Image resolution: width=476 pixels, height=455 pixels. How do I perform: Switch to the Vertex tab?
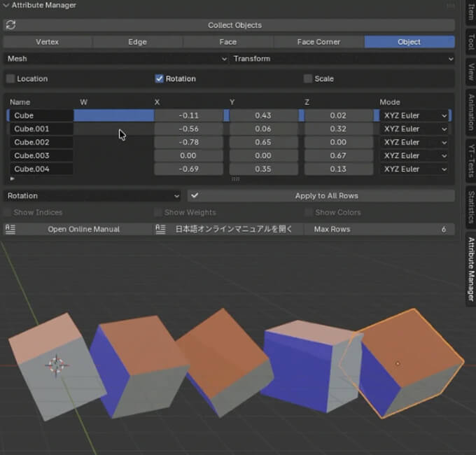click(47, 42)
